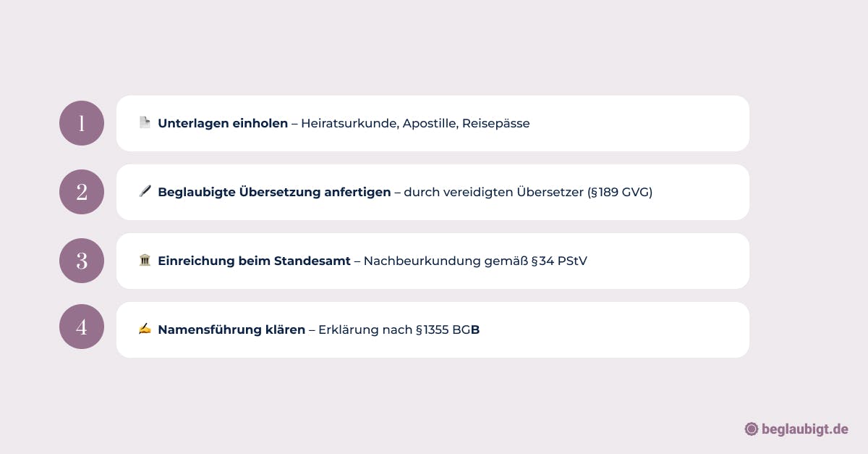Click the bank building icon in step 3
This screenshot has height=454, width=868.
[145, 261]
